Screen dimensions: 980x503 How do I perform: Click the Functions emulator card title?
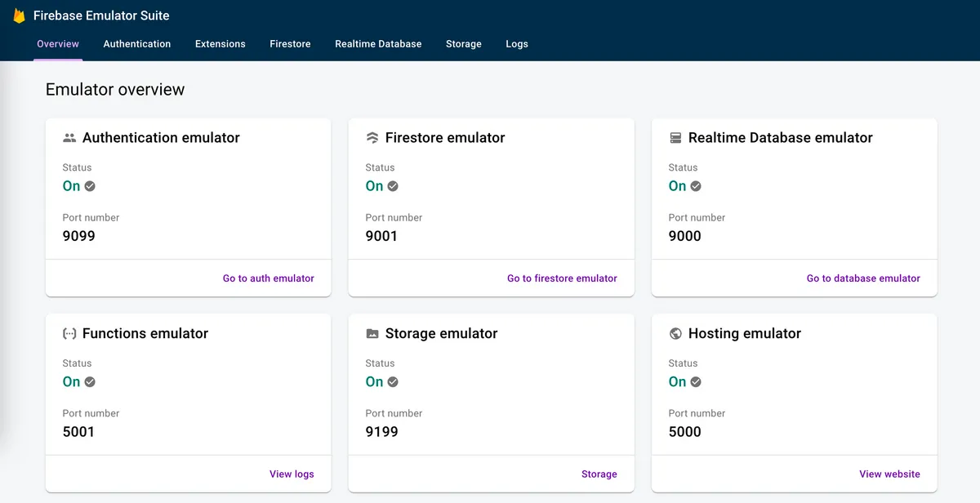[145, 334]
